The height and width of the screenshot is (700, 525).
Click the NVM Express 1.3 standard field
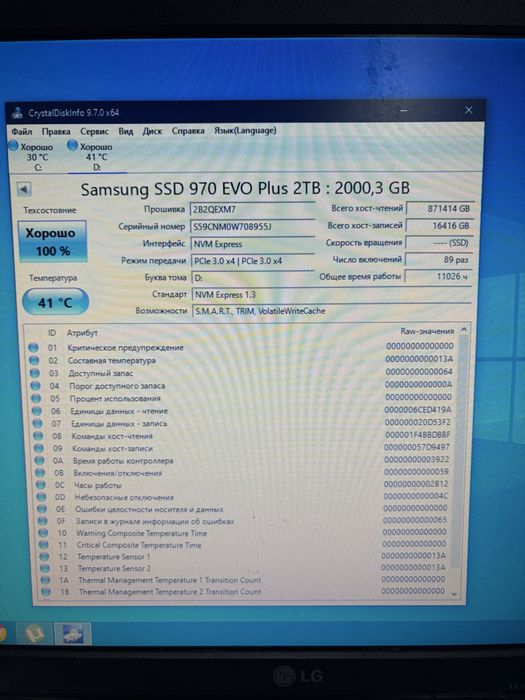tap(331, 295)
